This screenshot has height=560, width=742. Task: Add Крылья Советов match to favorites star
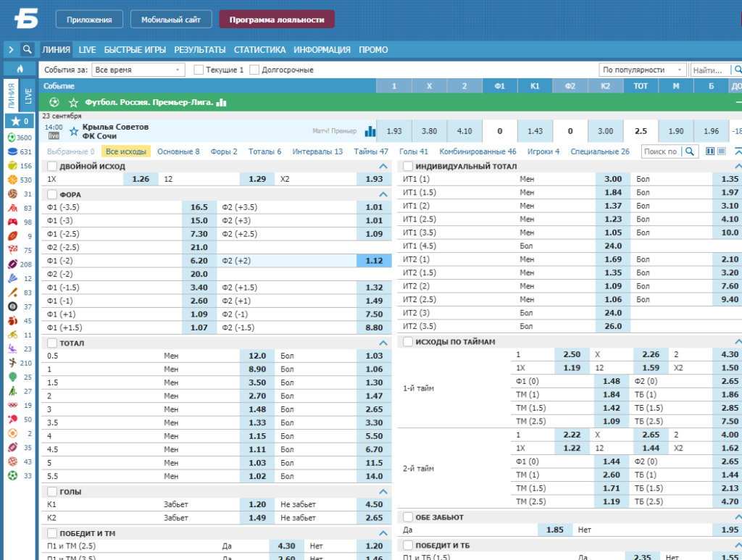pyautogui.click(x=74, y=131)
